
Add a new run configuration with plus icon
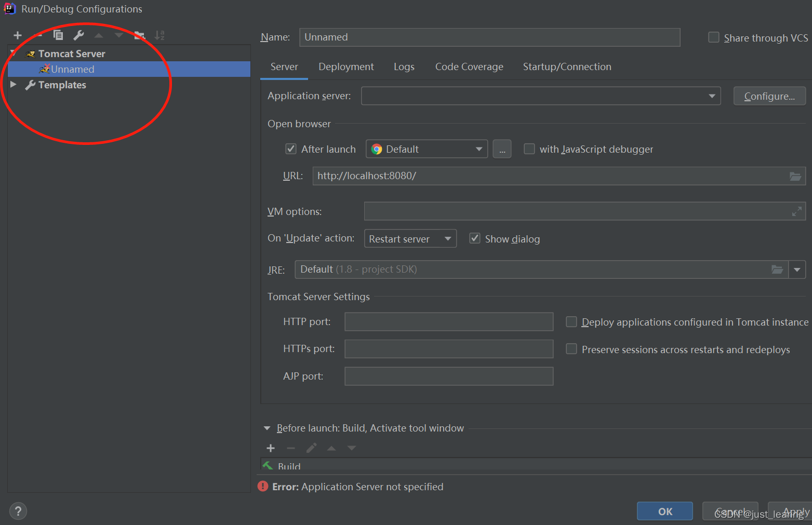click(x=18, y=35)
